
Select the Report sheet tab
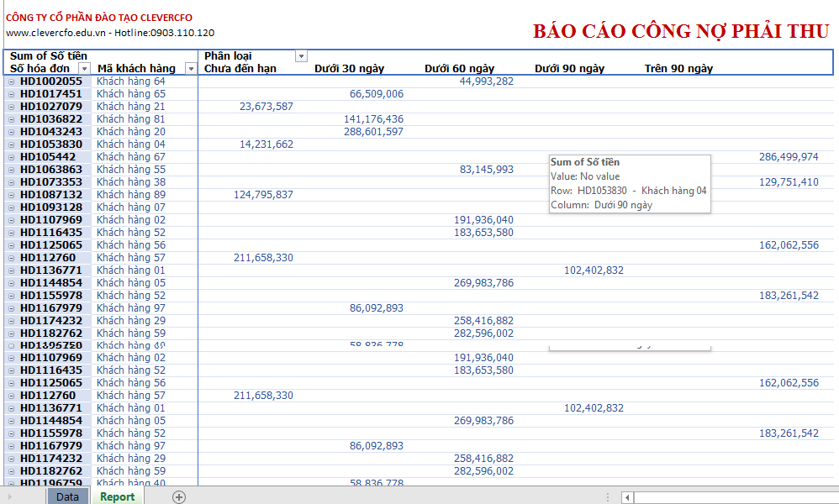click(x=117, y=496)
